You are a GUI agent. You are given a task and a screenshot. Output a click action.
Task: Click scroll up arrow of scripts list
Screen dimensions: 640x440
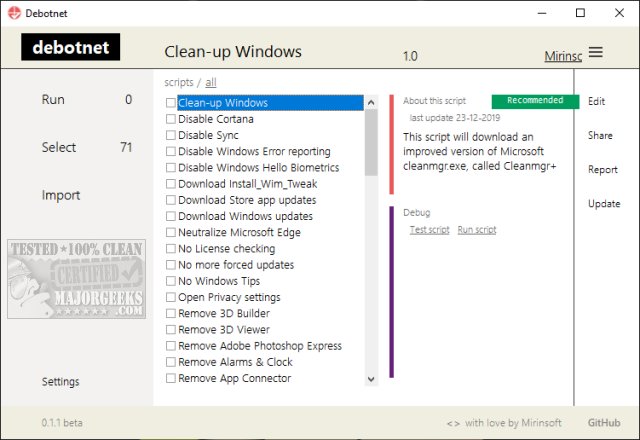(371, 102)
